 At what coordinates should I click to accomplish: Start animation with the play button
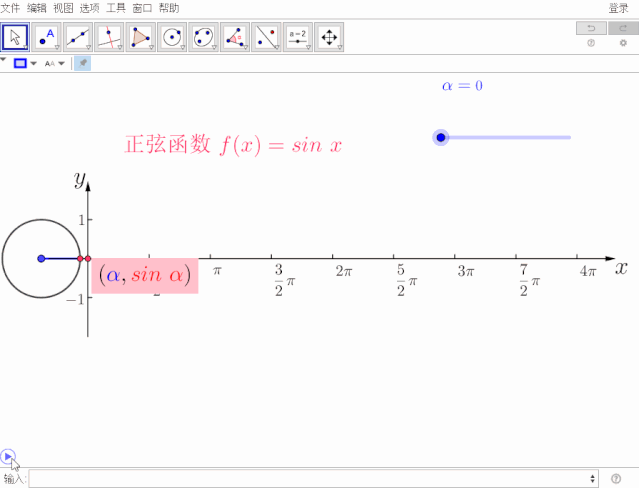coord(7,457)
